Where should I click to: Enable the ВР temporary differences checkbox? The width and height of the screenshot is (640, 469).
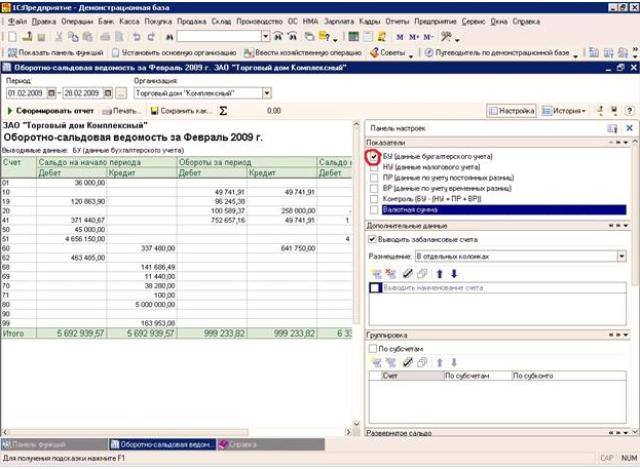[373, 188]
